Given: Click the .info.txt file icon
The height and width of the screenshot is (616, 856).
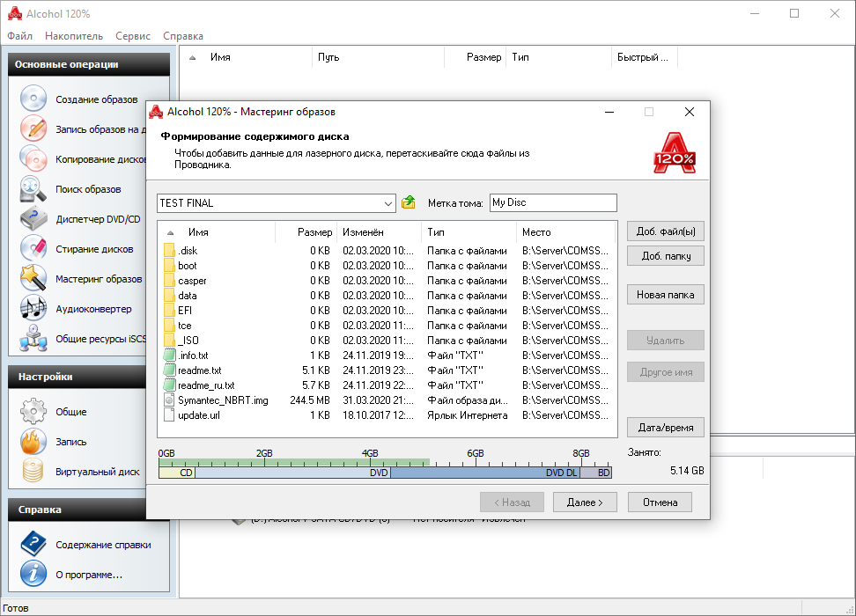Looking at the screenshot, I should [169, 356].
